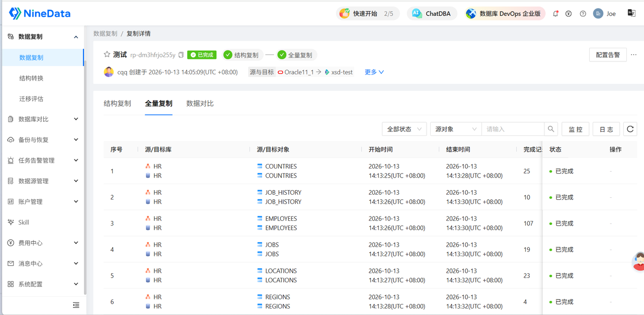Open the 源对象 search type dropdown

456,129
